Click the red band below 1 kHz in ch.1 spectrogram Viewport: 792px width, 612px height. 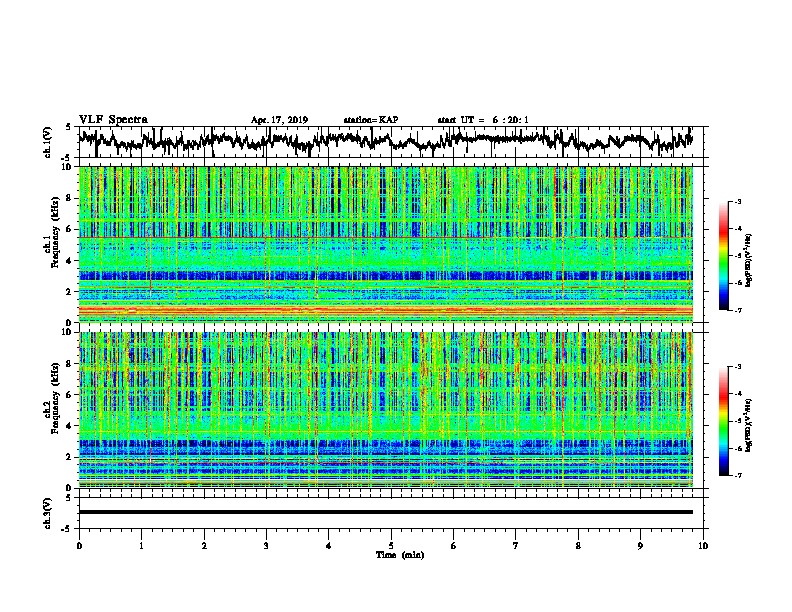coord(385,310)
